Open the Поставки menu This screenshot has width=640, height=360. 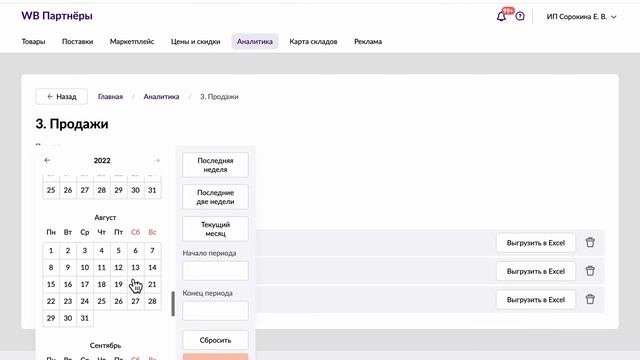(78, 42)
